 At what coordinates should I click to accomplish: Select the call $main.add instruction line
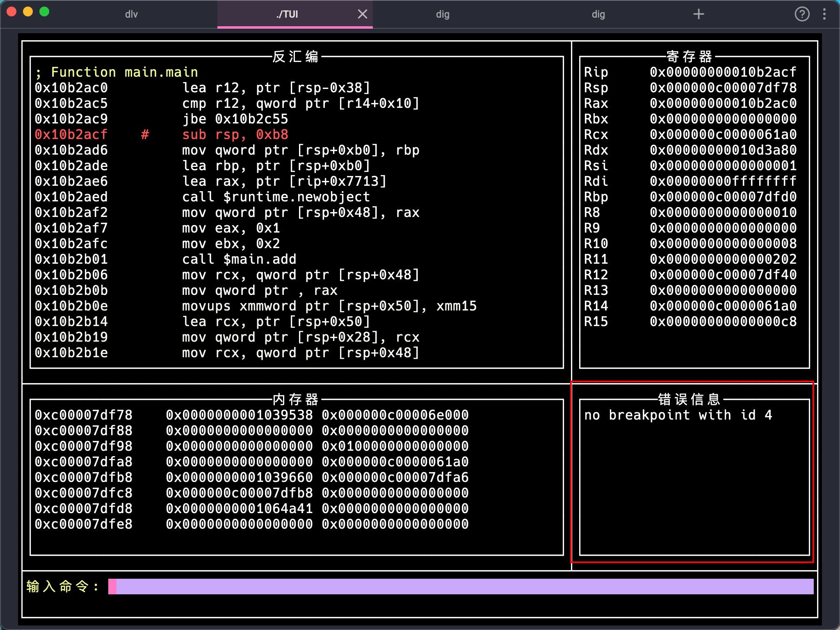tap(239, 259)
